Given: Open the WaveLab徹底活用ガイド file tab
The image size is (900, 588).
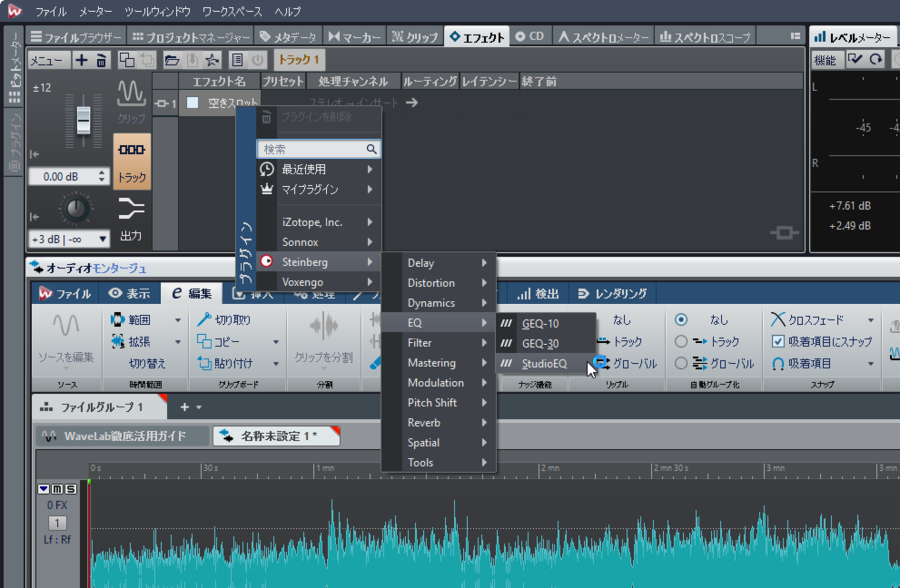Looking at the screenshot, I should point(122,436).
